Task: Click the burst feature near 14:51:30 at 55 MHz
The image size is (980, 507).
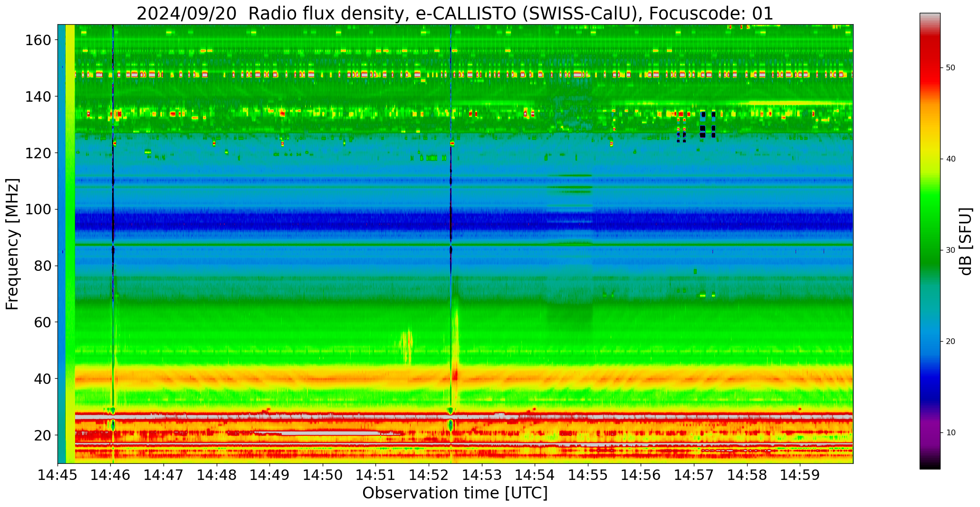Action: [407, 346]
